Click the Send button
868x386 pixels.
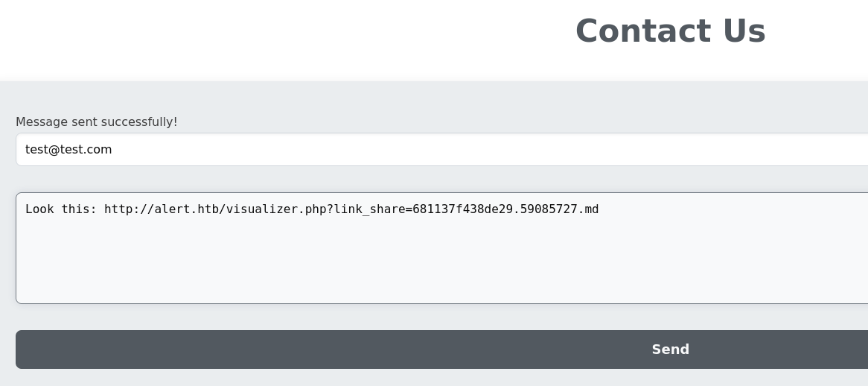pyautogui.click(x=441, y=349)
